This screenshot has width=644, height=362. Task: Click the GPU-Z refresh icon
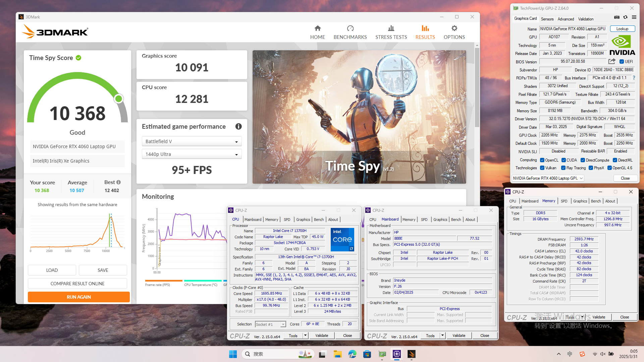tap(625, 17)
